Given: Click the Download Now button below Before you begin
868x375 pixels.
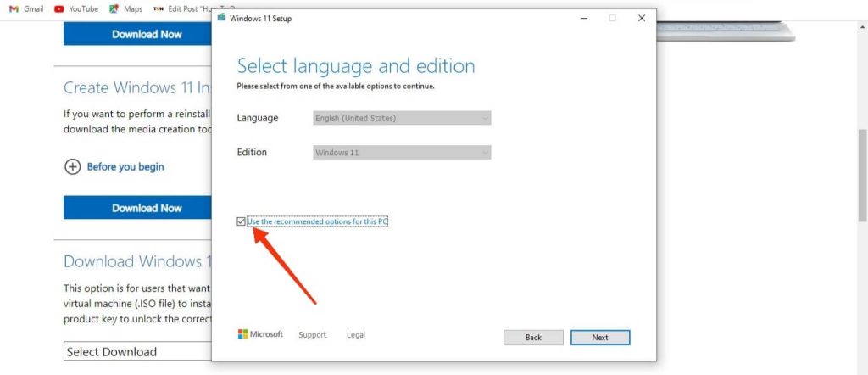Looking at the screenshot, I should [x=138, y=208].
